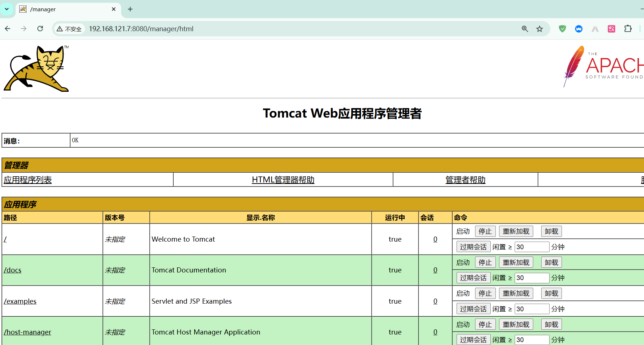
Task: Click the Welcome to Tomcat display name
Action: [x=183, y=239]
